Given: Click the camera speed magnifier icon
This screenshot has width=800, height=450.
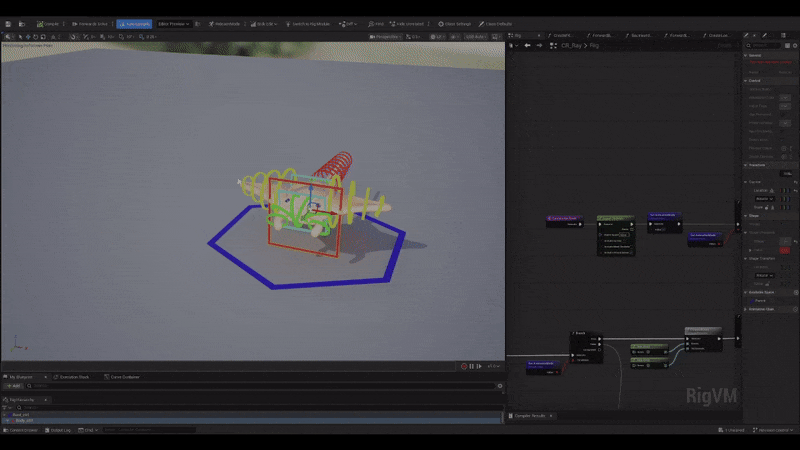Looking at the screenshot, I should tap(141, 37).
